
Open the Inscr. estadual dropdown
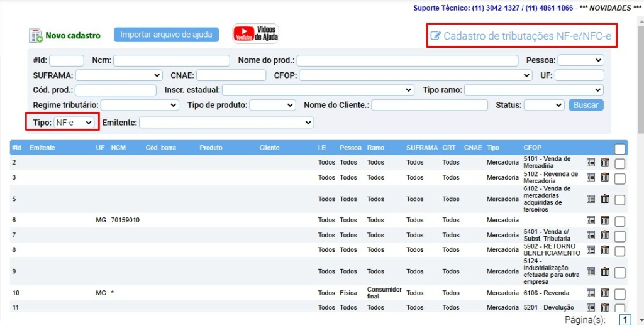[318, 90]
